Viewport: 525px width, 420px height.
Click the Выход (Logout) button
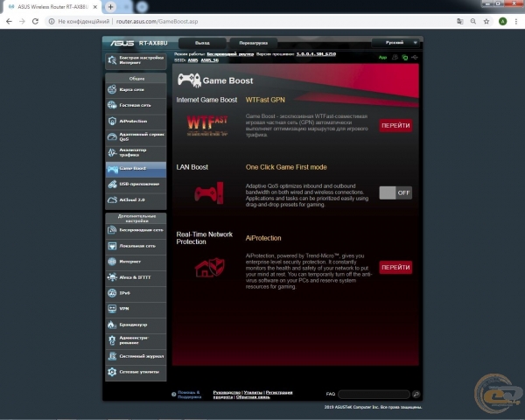coord(202,43)
